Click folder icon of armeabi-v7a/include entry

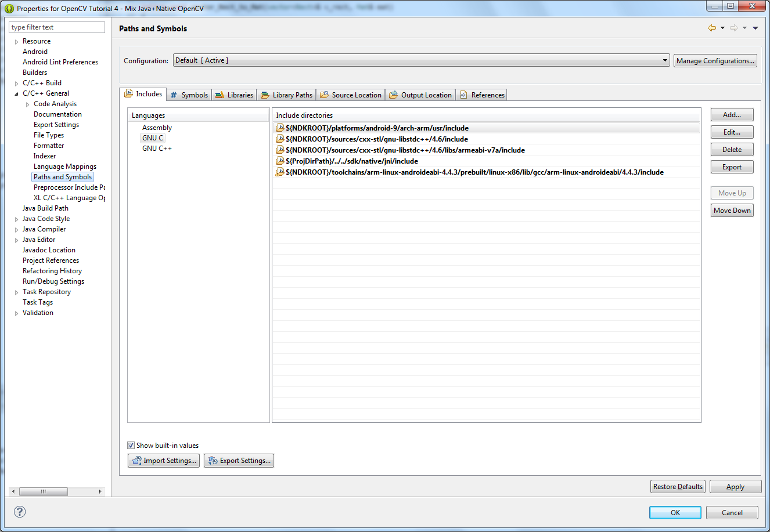pyautogui.click(x=280, y=150)
